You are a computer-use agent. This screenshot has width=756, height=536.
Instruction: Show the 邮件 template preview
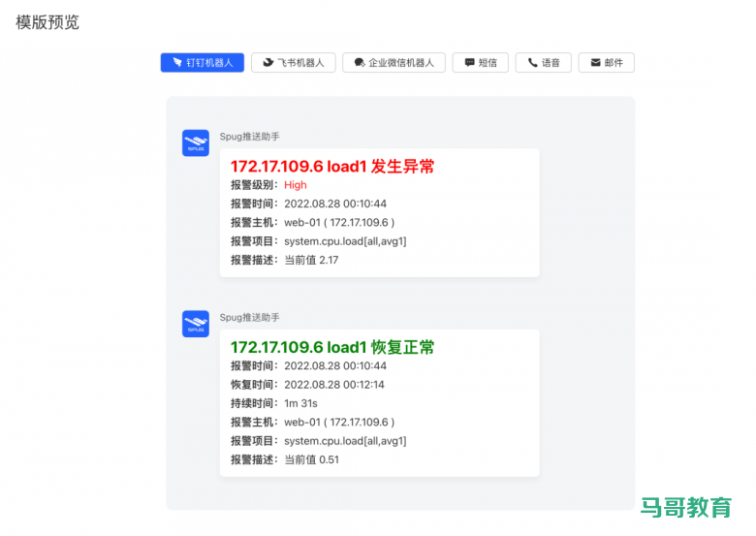click(607, 63)
